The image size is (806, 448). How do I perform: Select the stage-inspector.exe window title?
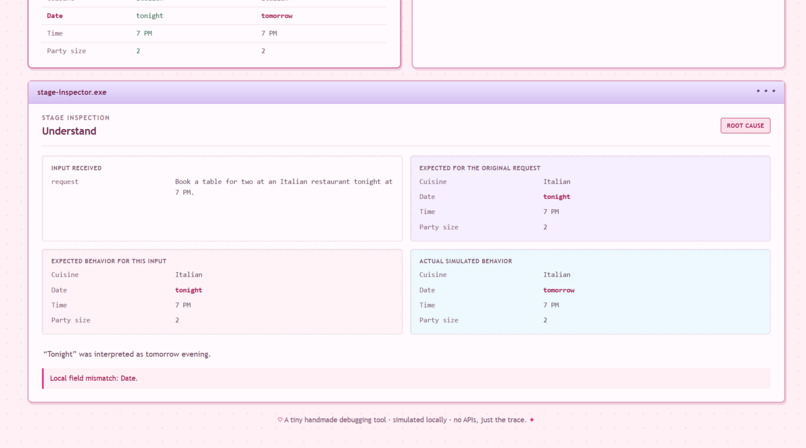72,92
